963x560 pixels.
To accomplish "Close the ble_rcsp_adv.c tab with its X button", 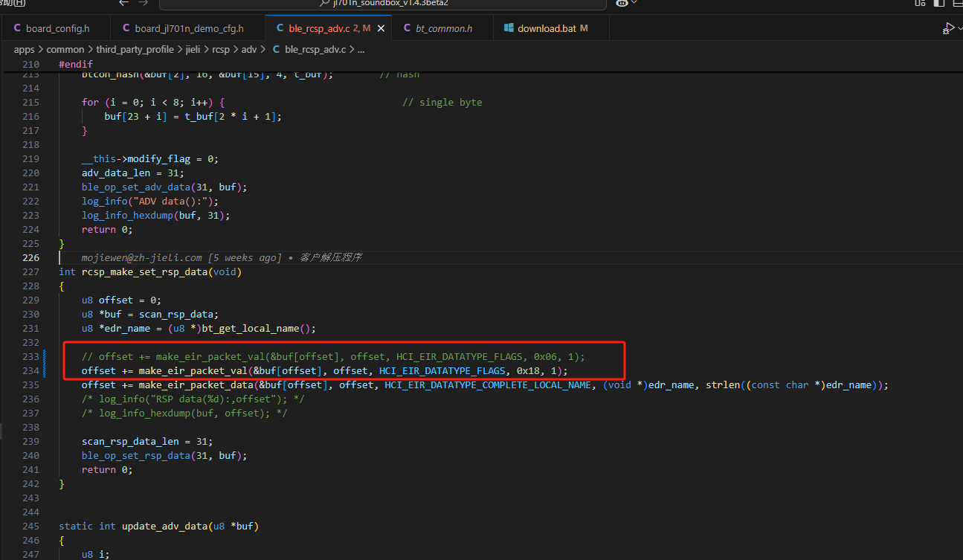I will pos(381,28).
